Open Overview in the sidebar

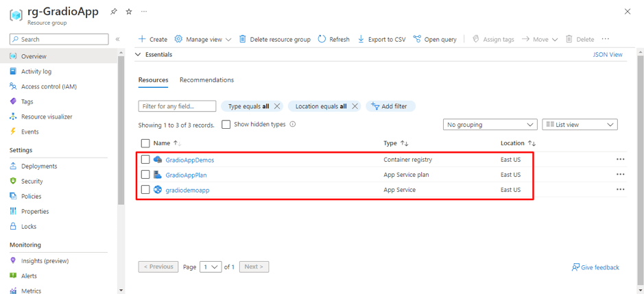(x=58, y=56)
